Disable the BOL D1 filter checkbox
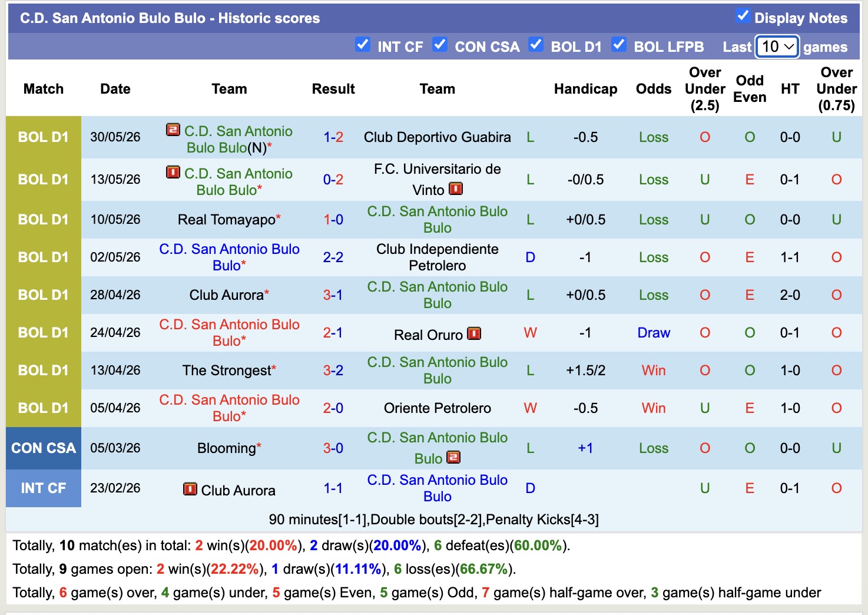 tap(536, 45)
